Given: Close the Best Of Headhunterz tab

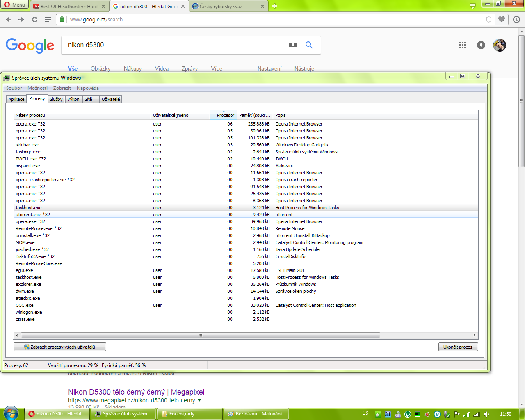Looking at the screenshot, I should (x=103, y=7).
